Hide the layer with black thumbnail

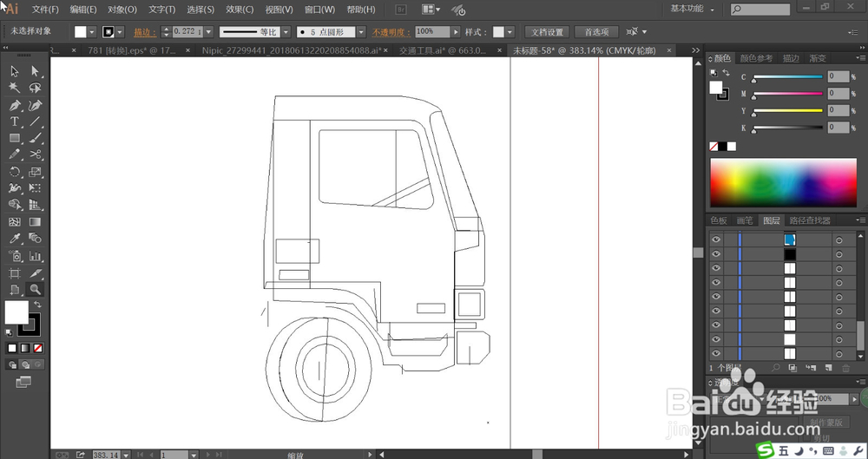[716, 253]
